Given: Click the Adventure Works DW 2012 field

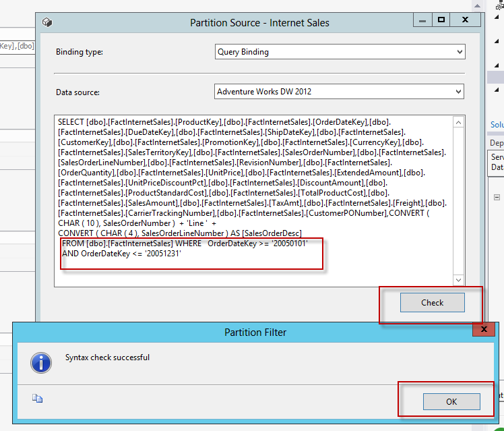Looking at the screenshot, I should tap(339, 92).
